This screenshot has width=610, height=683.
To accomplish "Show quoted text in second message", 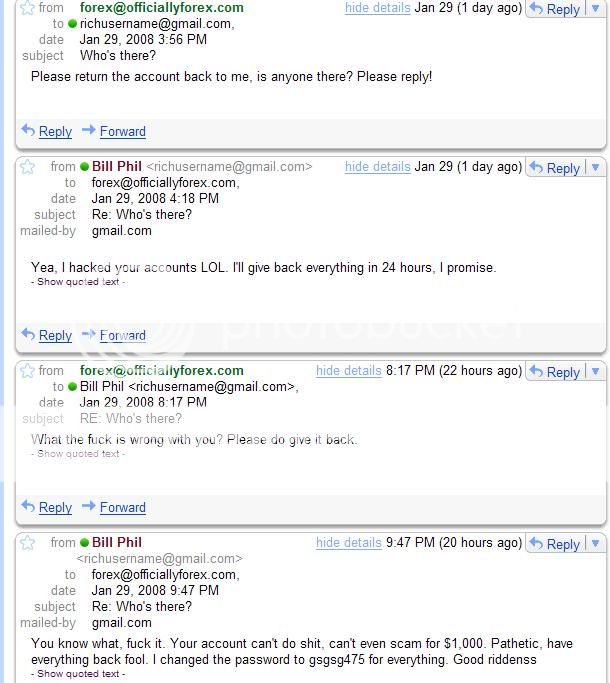I will pos(78,282).
